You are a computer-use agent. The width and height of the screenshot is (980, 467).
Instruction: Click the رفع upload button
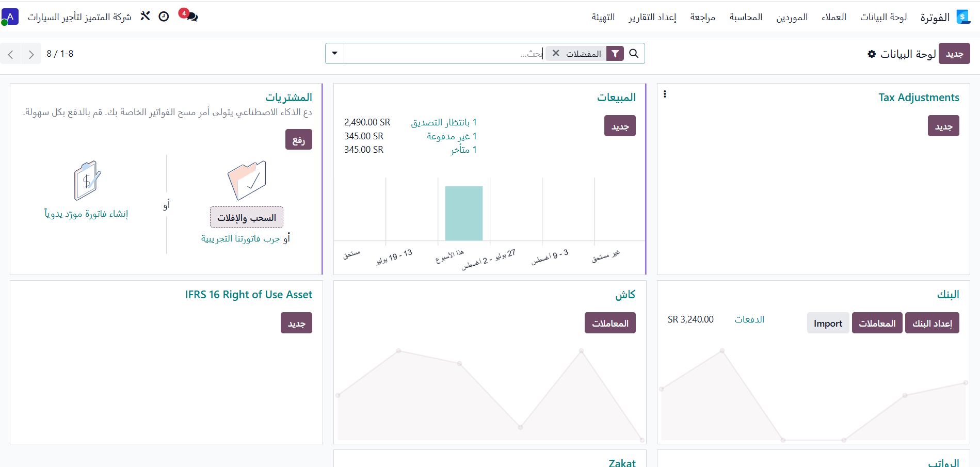299,139
